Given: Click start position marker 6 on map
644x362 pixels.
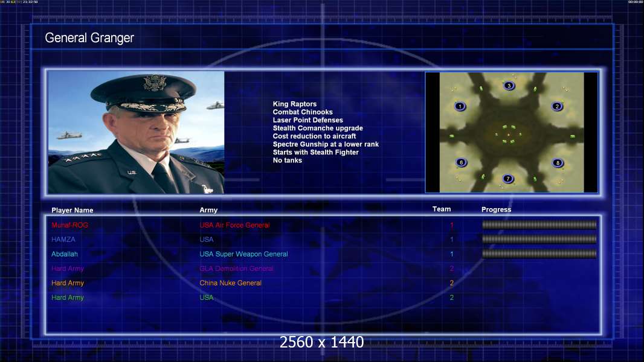Looking at the screenshot, I should (x=461, y=162).
